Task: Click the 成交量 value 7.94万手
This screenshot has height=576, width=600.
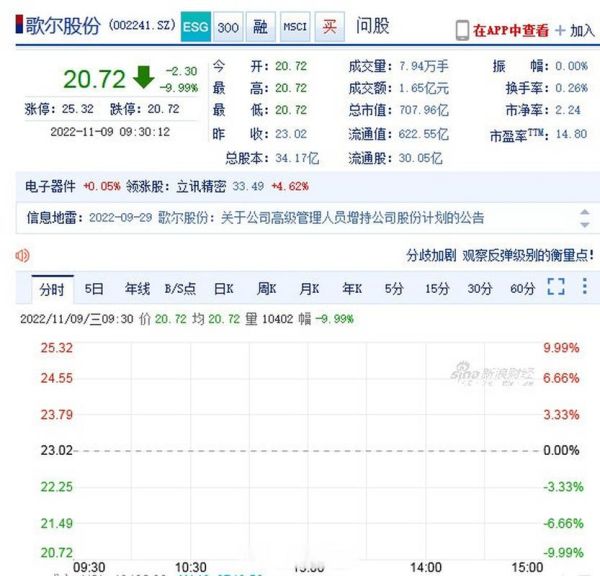Action: pos(424,66)
